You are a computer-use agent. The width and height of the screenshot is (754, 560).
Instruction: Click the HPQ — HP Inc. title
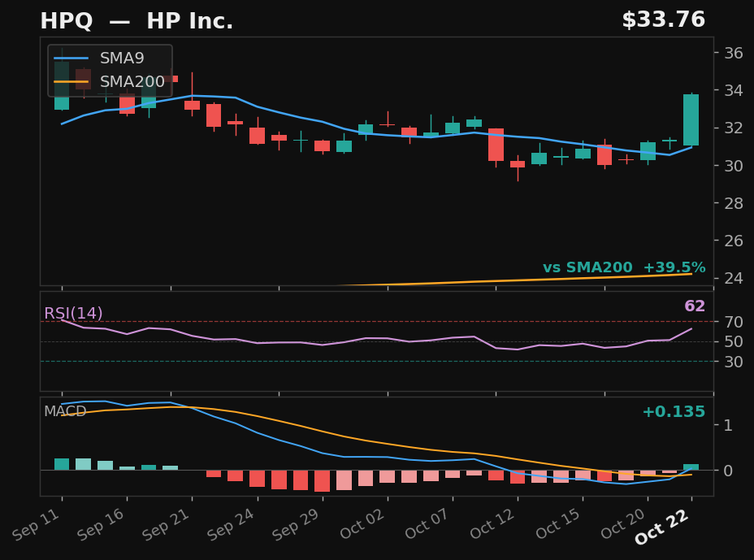[x=136, y=21]
